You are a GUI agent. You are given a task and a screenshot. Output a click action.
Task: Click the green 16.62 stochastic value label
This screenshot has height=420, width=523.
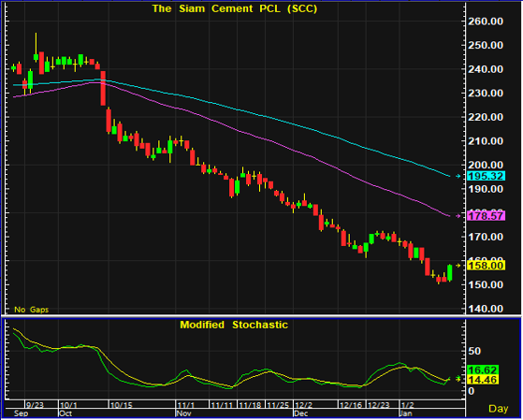click(484, 370)
